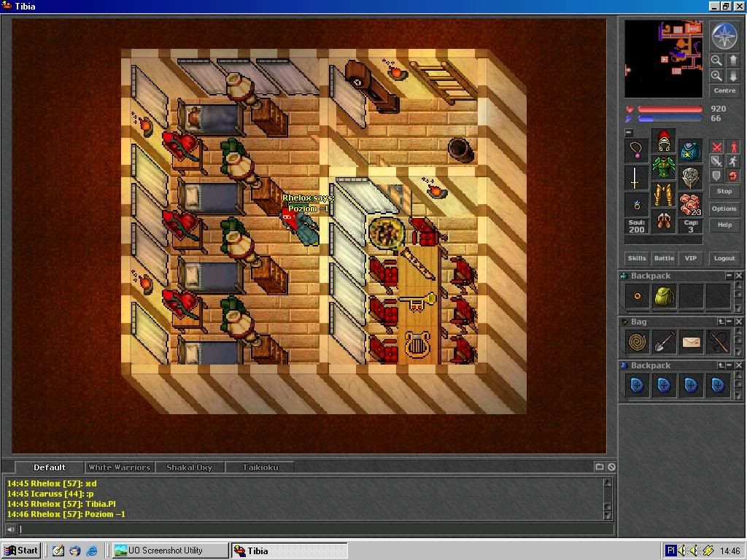Click the Centre minimap button

724,90
